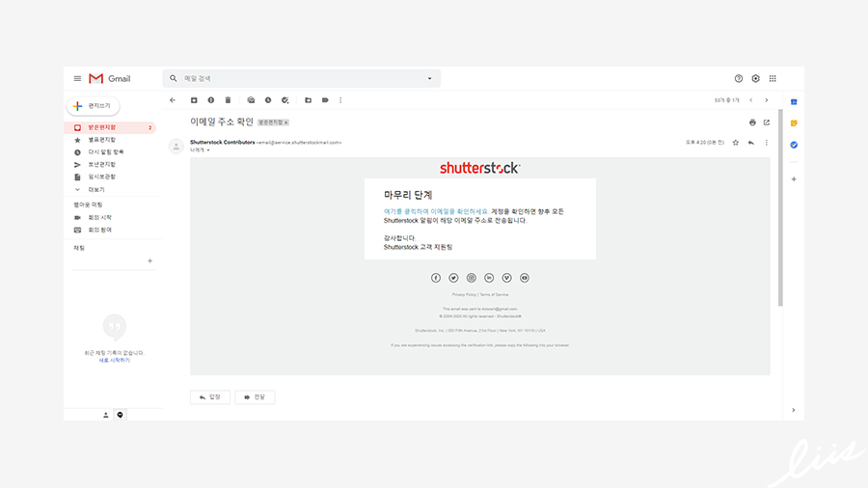868x488 pixels.
Task: Open email in a new window
Action: coord(767,122)
